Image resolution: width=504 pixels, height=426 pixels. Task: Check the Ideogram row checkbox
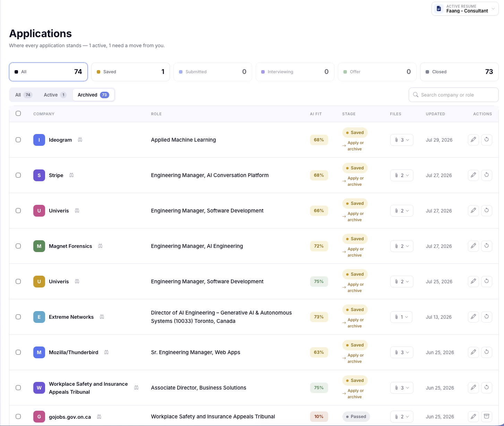[18, 140]
